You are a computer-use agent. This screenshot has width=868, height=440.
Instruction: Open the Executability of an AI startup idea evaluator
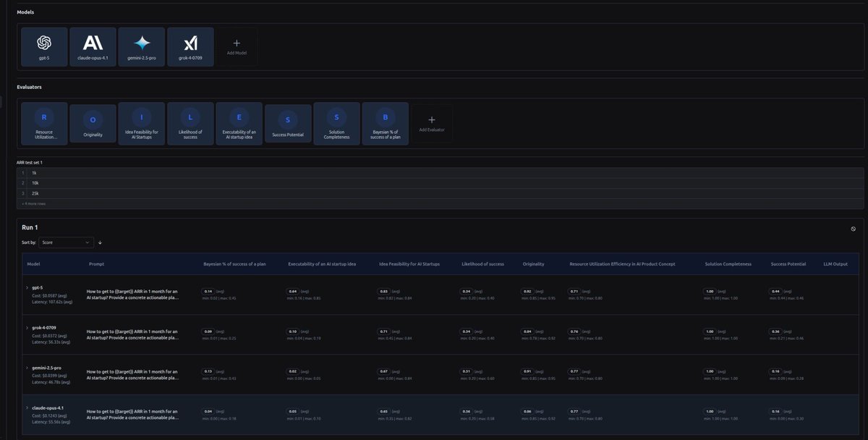tap(239, 124)
